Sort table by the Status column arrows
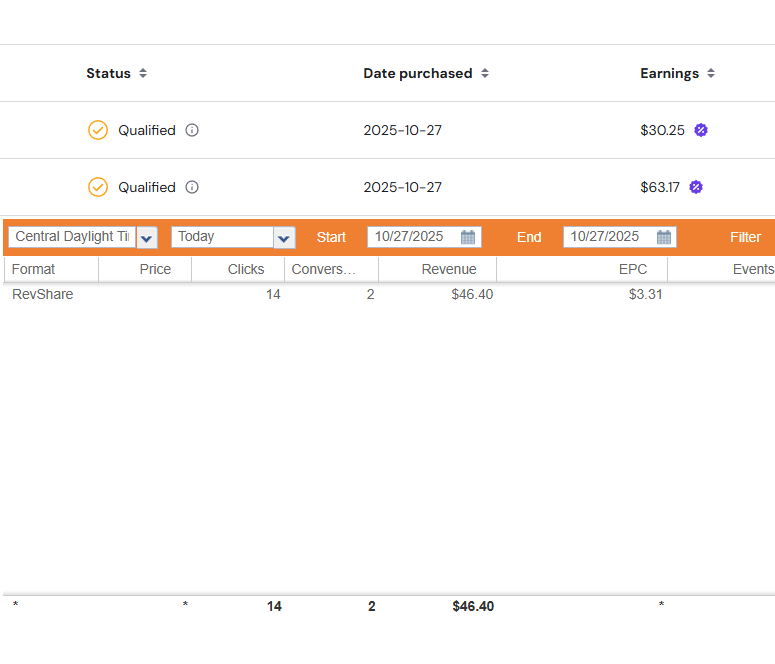Viewport: 775px width, 664px height. coord(143,73)
